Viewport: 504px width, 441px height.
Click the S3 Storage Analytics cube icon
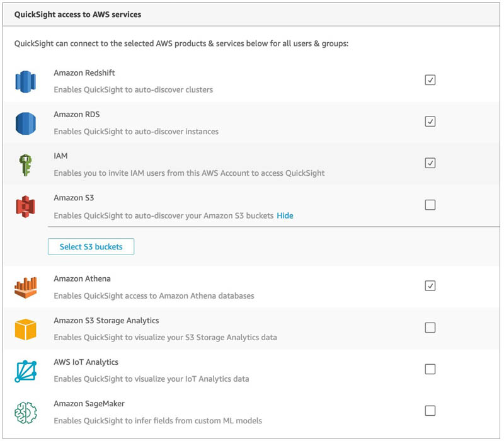click(x=26, y=329)
